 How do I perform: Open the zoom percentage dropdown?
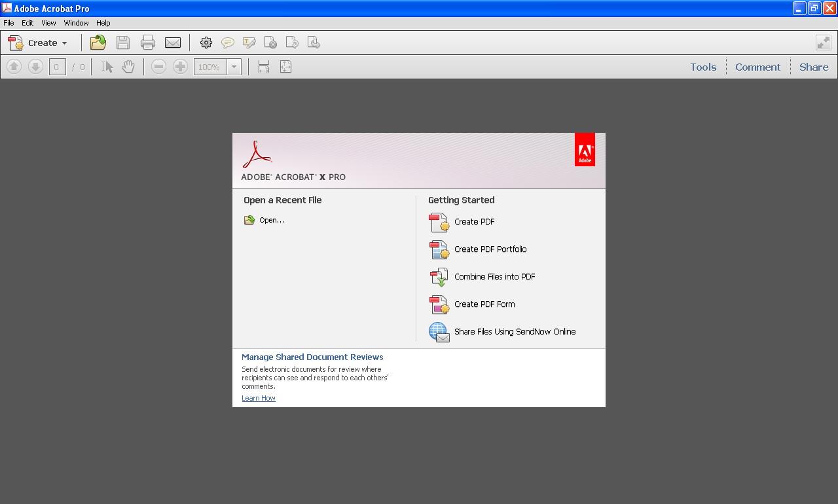pyautogui.click(x=234, y=66)
